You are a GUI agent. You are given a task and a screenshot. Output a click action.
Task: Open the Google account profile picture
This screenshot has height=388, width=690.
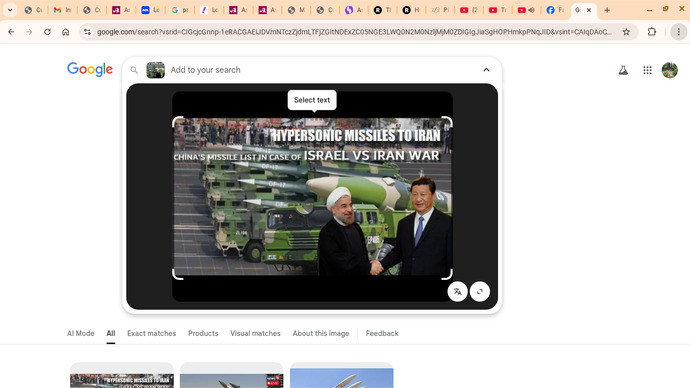coord(670,70)
